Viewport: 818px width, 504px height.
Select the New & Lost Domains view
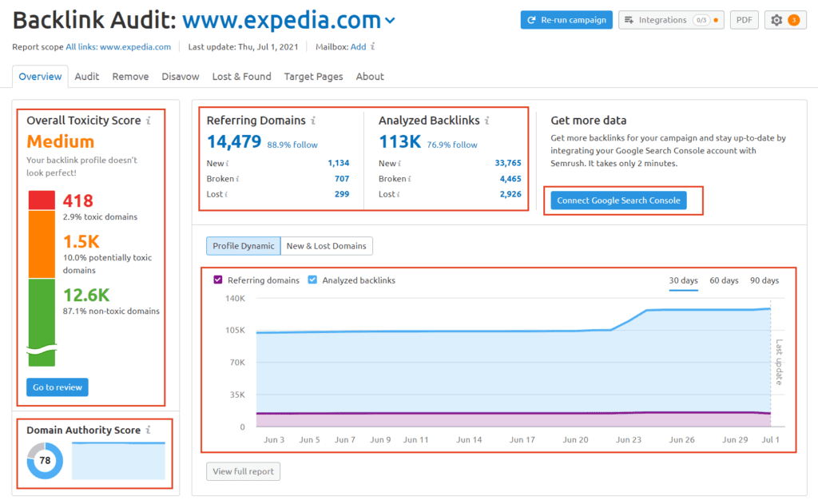point(326,246)
